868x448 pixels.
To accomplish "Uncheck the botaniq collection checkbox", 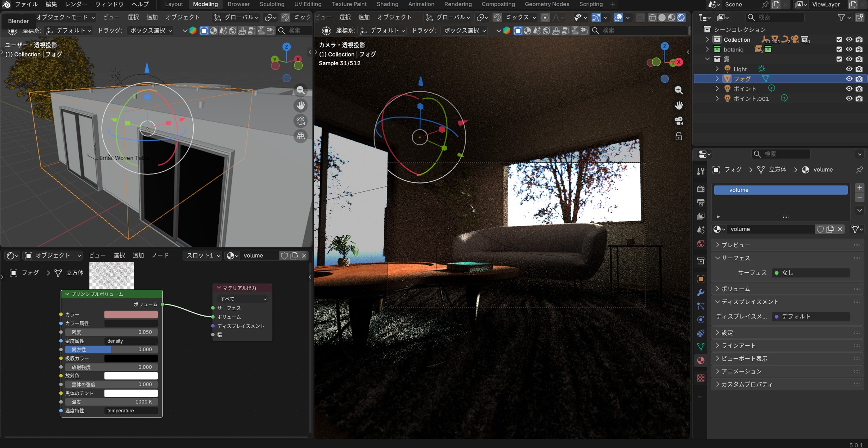I will [x=839, y=49].
